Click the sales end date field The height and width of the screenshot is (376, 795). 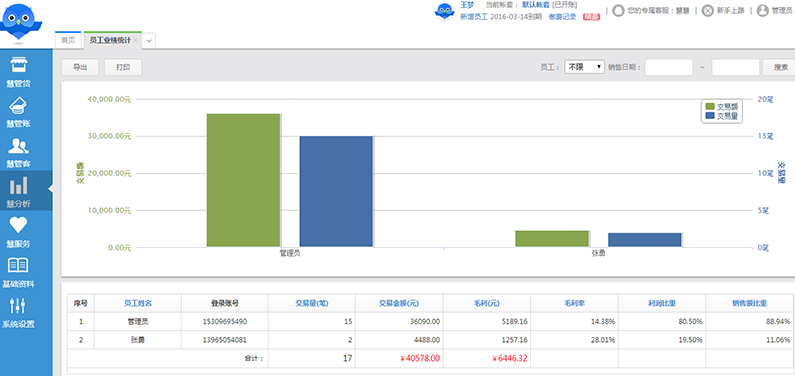736,67
